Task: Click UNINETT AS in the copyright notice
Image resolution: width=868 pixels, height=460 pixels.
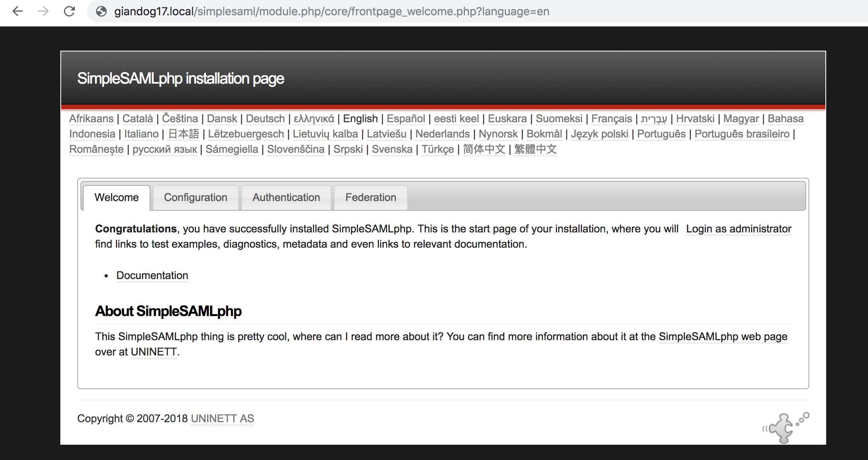Action: coord(222,418)
